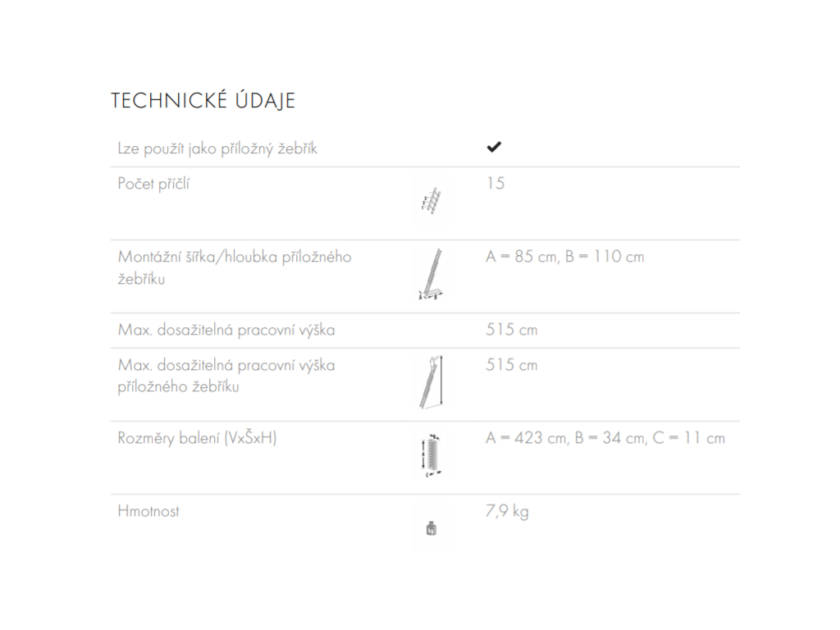840x630 pixels.
Task: Select the 'Rozměry balení (VxŠxH)' label
Action: 197,438
